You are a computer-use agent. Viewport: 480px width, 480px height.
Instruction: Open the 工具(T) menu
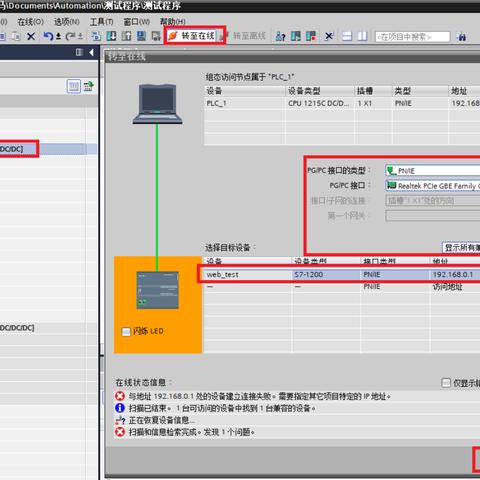pos(102,22)
